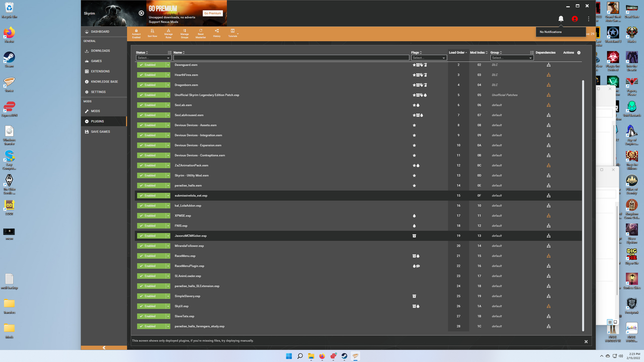Viewport: 644px width, 362px height.
Task: Open status dropdown arrow for kal_LolaAddon.esp
Action: [x=168, y=205]
